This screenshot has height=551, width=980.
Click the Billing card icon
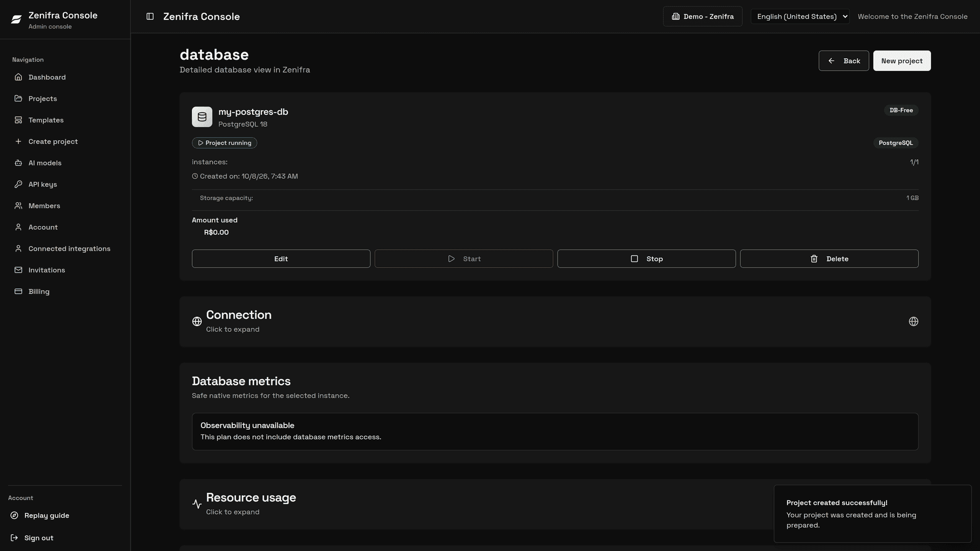pos(18,291)
